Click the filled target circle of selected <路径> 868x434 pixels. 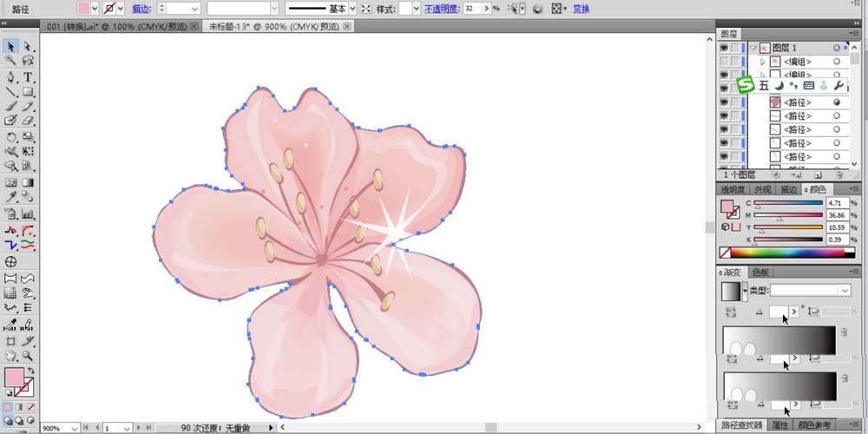coord(837,102)
